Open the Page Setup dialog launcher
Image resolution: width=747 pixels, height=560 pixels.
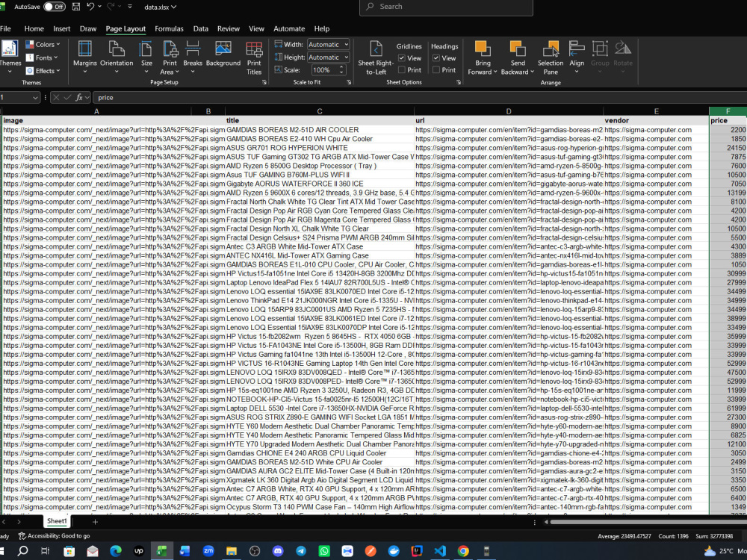pyautogui.click(x=264, y=82)
